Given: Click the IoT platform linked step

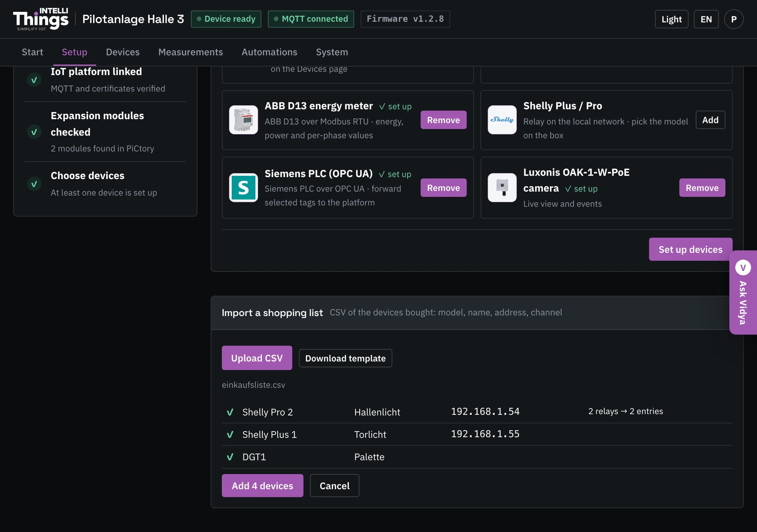Looking at the screenshot, I should pyautogui.click(x=105, y=80).
